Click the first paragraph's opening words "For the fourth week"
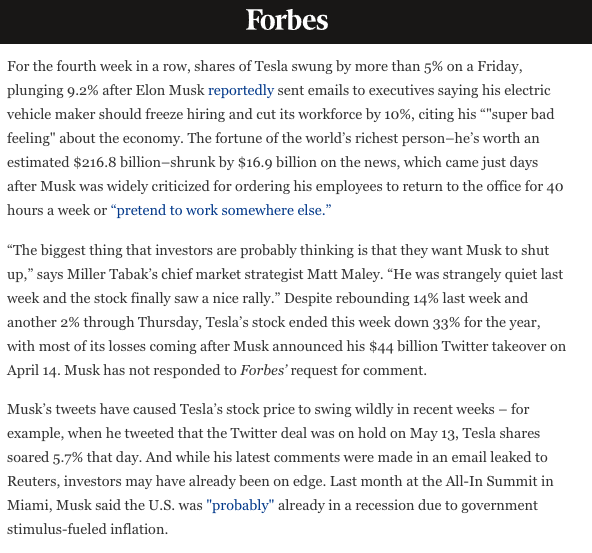This screenshot has height=553, width=592. tap(70, 66)
